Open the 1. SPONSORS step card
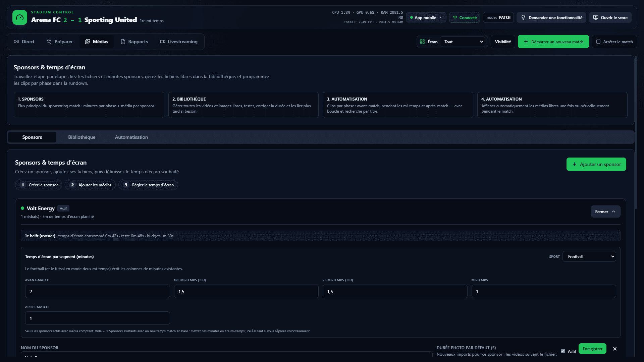The image size is (644, 362). (x=89, y=105)
